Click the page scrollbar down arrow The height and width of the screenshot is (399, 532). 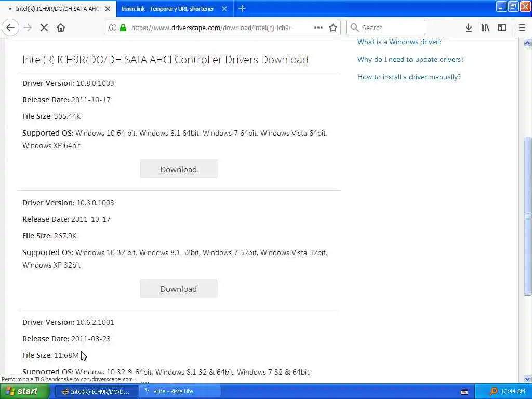tap(527, 379)
